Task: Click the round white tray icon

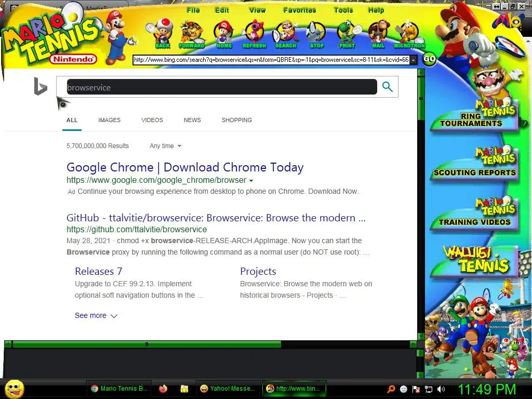Action: (x=403, y=390)
